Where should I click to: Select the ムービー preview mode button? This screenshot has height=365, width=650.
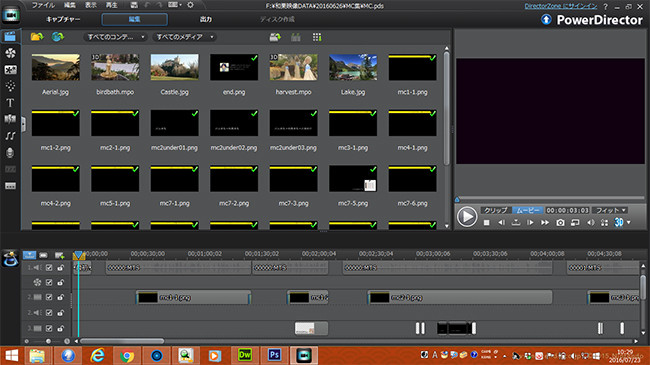tap(527, 210)
